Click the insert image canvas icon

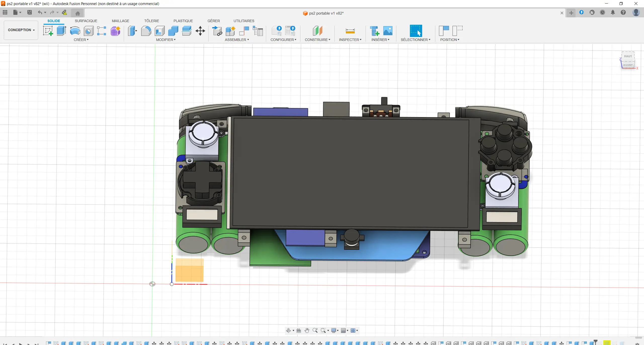[x=388, y=31]
